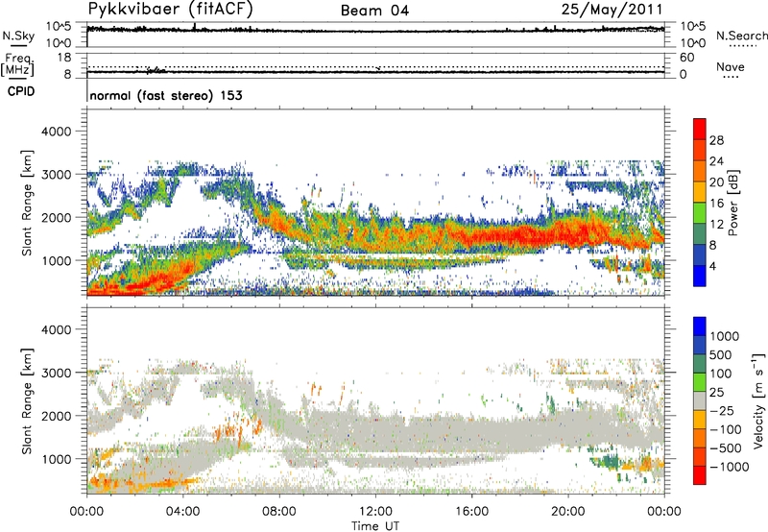Click the solid line sample under N.Sky
The width and height of the screenshot is (768, 532).
point(18,46)
